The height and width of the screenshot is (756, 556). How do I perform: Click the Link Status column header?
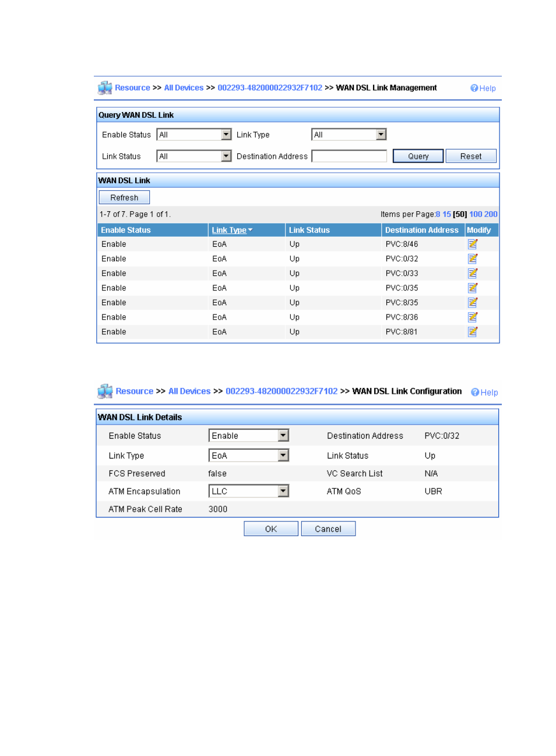(309, 230)
